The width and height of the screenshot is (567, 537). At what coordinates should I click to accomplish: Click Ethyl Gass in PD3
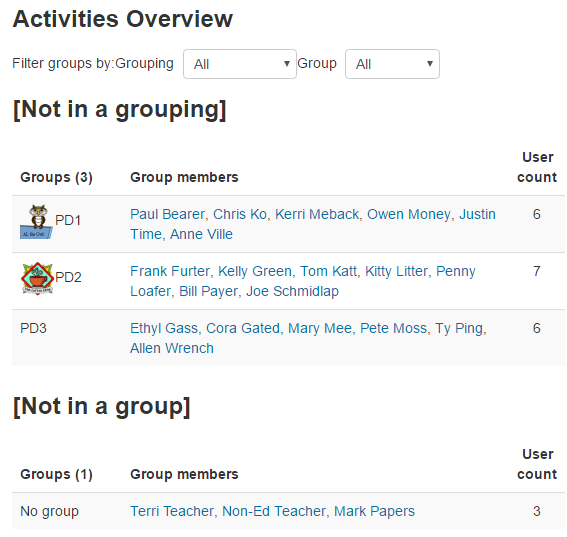(x=164, y=328)
